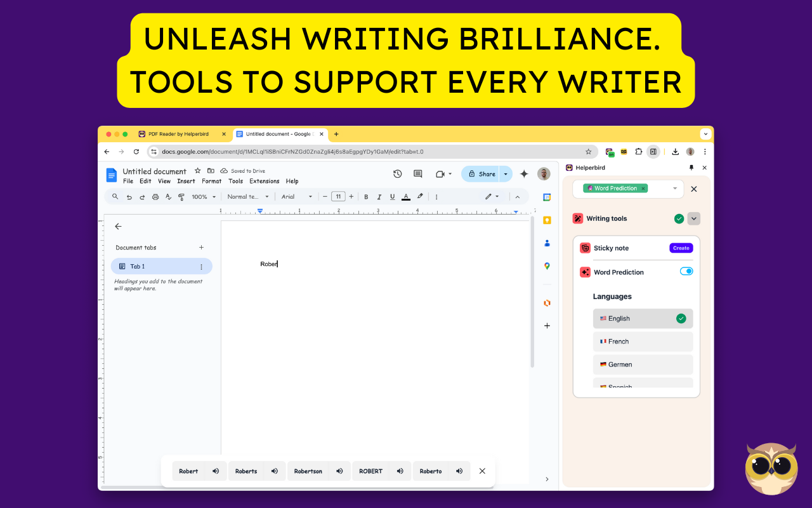Open the Arial font dropdown
The image size is (812, 508).
point(296,196)
